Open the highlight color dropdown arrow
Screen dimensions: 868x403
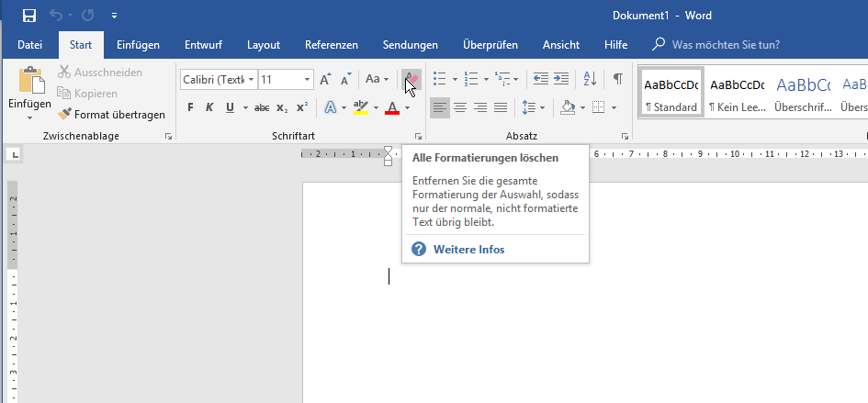(376, 107)
